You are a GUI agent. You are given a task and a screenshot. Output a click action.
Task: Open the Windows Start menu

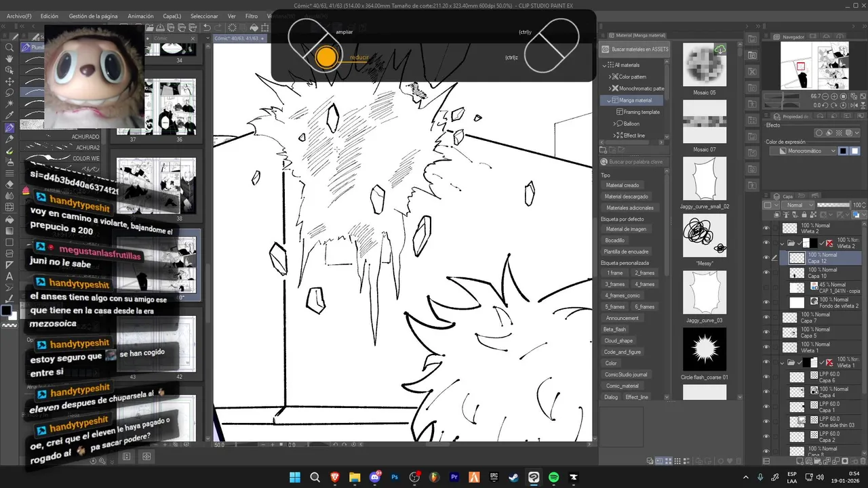[x=295, y=477]
